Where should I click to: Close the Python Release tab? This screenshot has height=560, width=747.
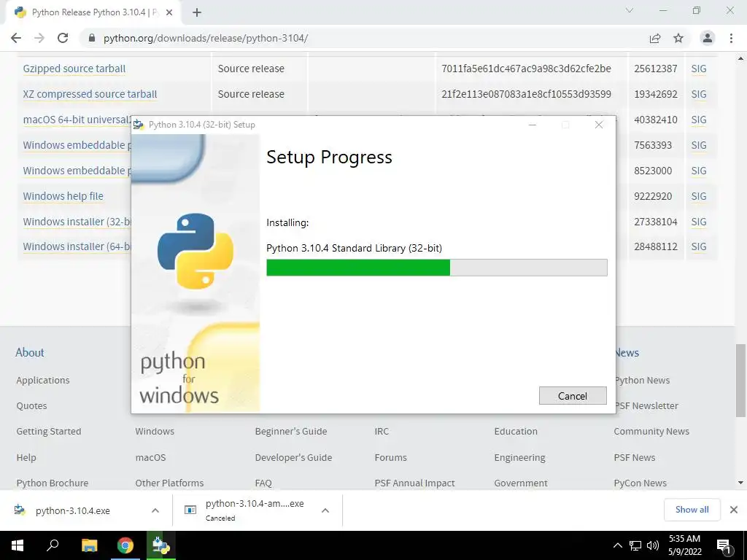pos(169,12)
